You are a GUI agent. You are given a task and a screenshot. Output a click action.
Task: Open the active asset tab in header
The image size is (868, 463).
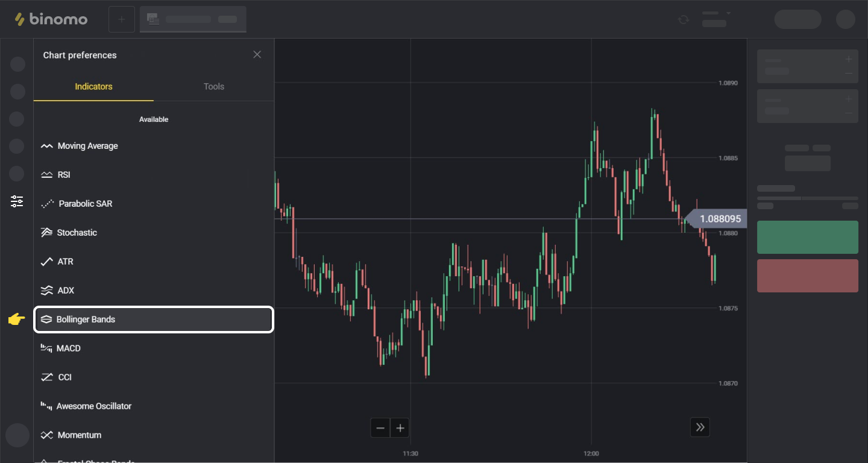pos(193,19)
